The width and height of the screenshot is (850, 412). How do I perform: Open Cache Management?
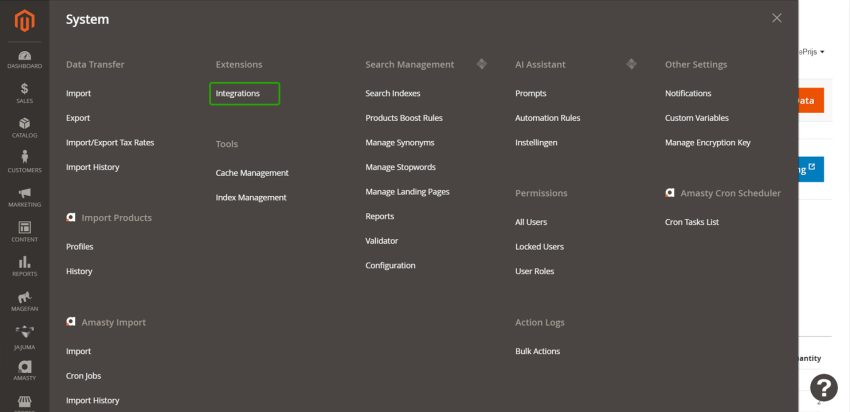coord(252,173)
